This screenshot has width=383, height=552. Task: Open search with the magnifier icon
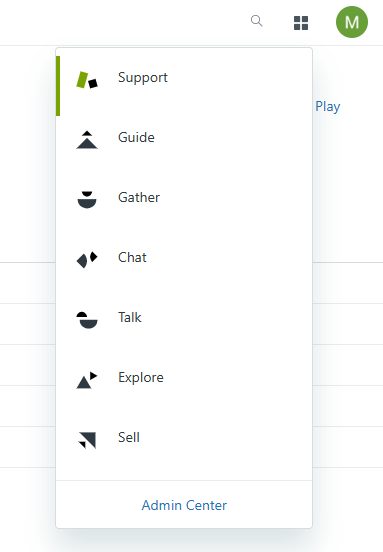[256, 21]
